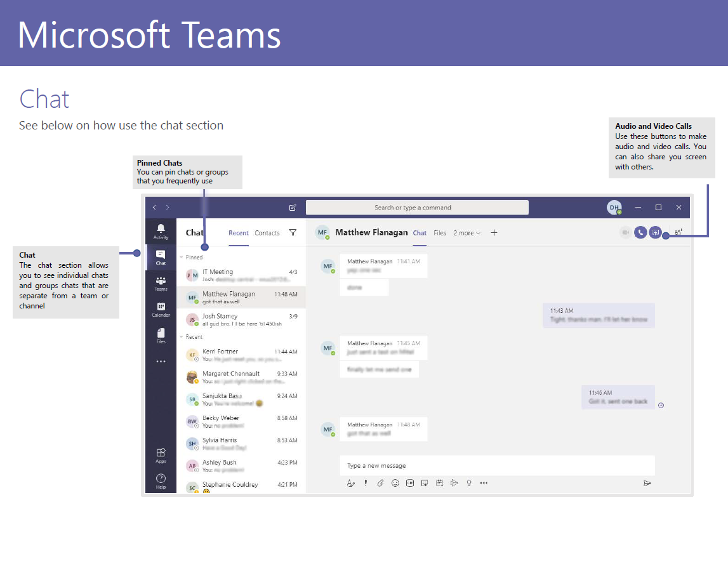Open the Becky Weber chat

(241, 421)
